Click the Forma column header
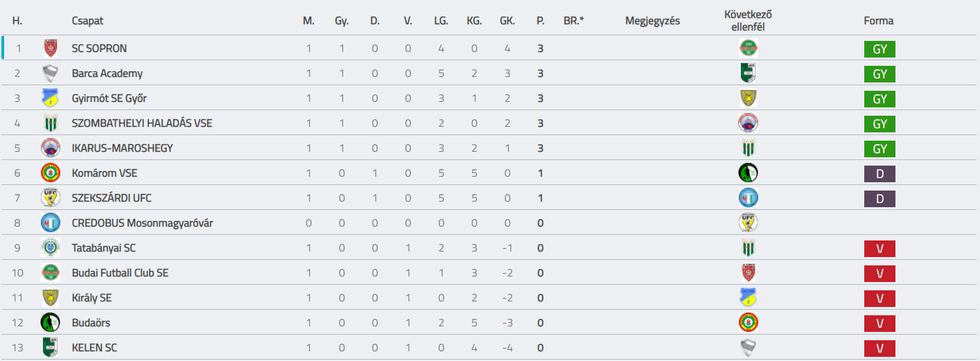The height and width of the screenshot is (361, 980). point(879,21)
